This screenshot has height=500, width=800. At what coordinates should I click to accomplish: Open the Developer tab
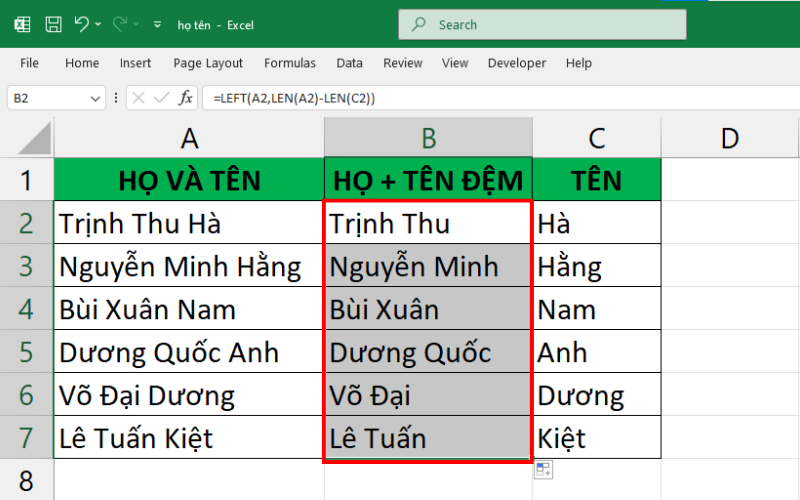pyautogui.click(x=517, y=63)
